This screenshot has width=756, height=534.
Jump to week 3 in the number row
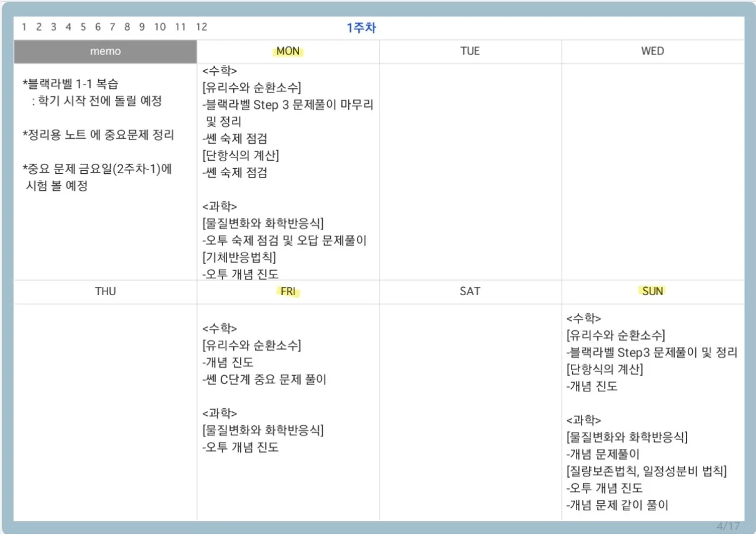(x=54, y=27)
